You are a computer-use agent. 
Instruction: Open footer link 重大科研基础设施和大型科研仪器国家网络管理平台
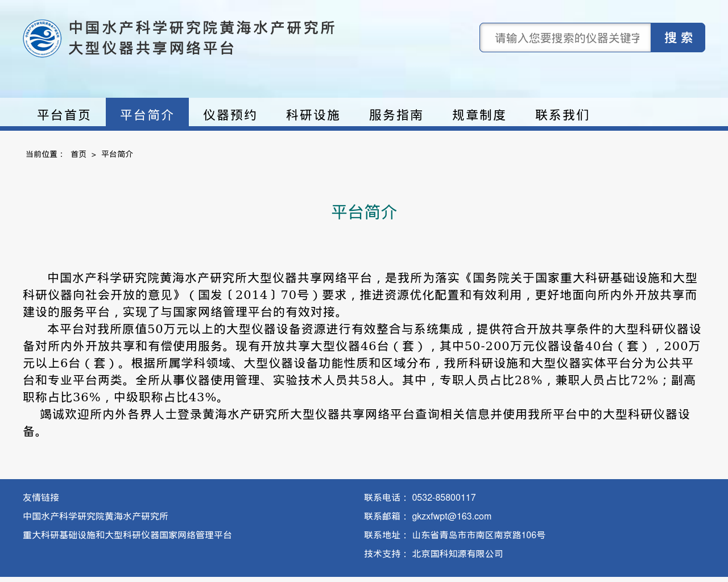(x=127, y=535)
